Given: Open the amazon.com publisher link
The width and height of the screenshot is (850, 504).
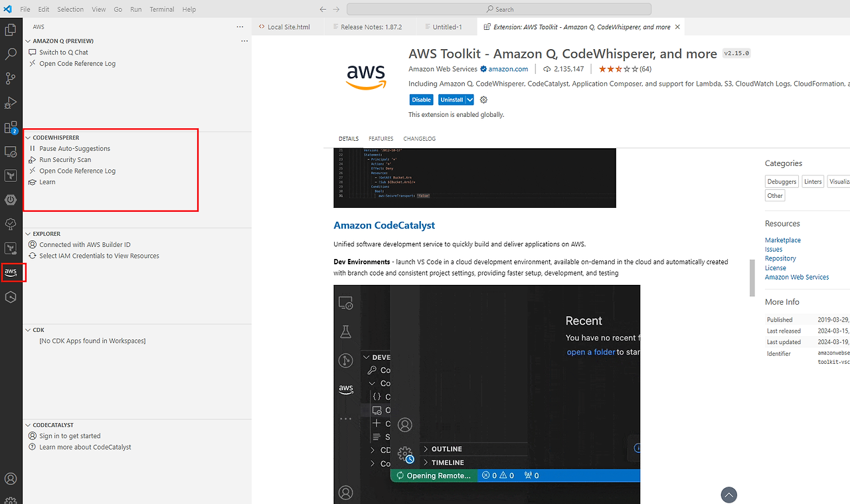Looking at the screenshot, I should (508, 69).
